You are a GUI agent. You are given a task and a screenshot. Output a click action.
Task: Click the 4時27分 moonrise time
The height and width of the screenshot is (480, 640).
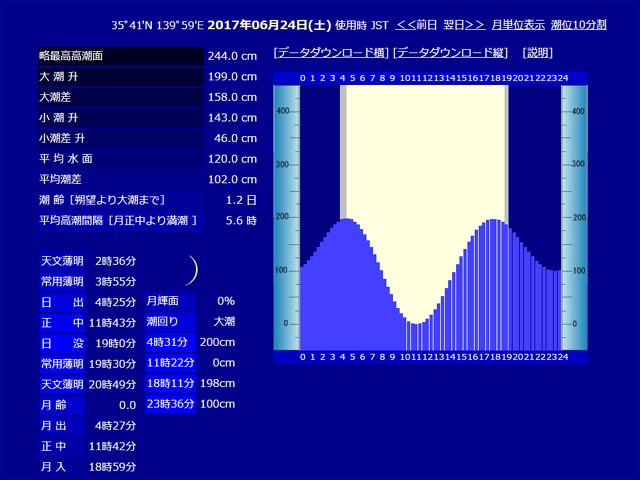(116, 426)
